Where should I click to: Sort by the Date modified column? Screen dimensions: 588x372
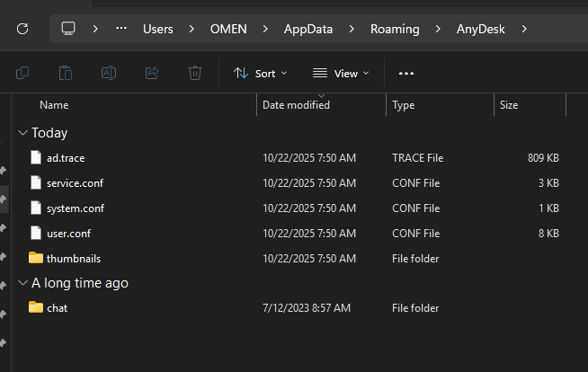[x=296, y=105]
